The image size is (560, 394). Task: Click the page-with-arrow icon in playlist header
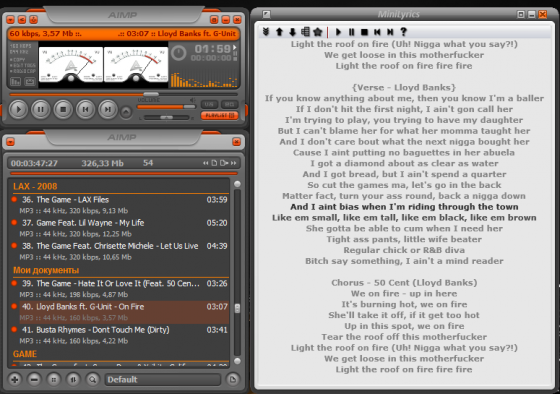224,163
